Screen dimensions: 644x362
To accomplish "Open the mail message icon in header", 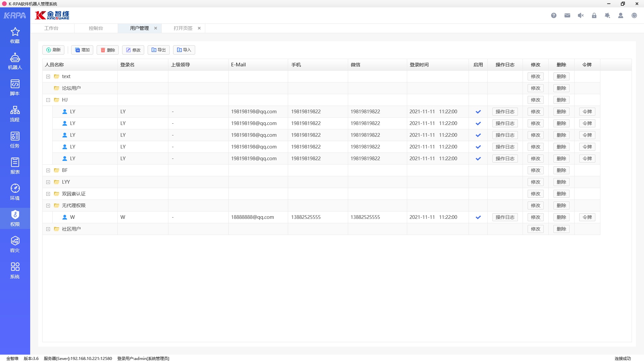I will pyautogui.click(x=567, y=15).
